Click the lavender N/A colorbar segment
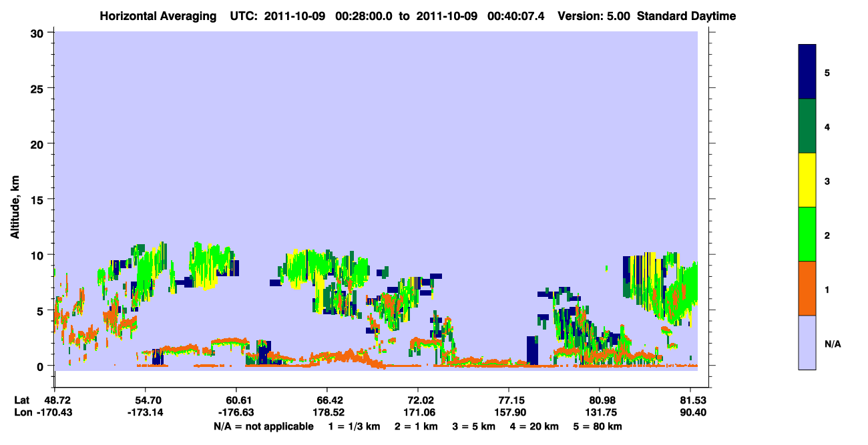 click(x=807, y=342)
